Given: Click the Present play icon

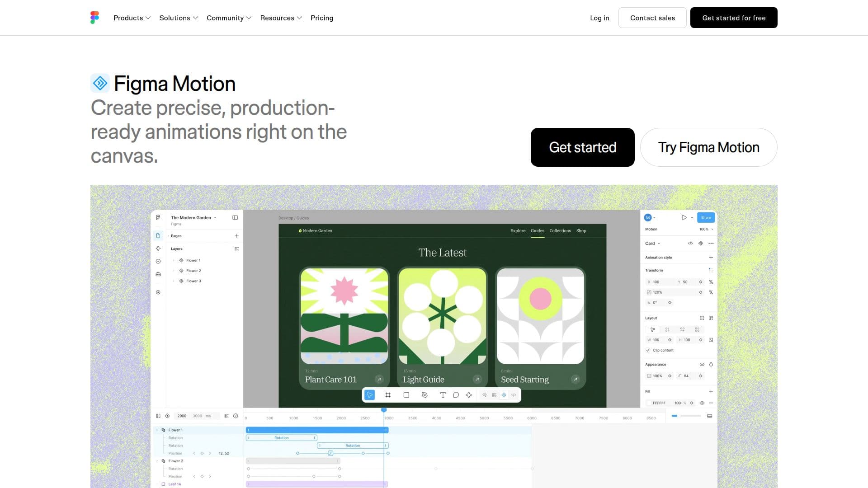Looking at the screenshot, I should [684, 217].
